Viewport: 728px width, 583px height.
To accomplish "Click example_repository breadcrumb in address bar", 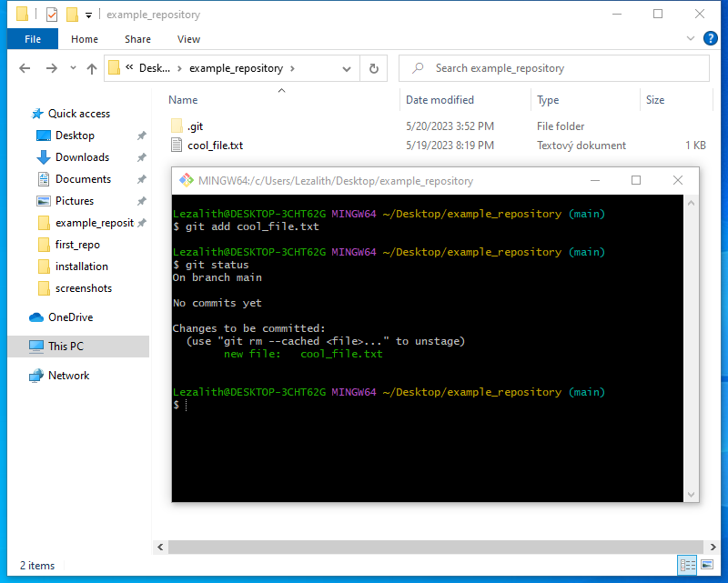I will pyautogui.click(x=236, y=68).
